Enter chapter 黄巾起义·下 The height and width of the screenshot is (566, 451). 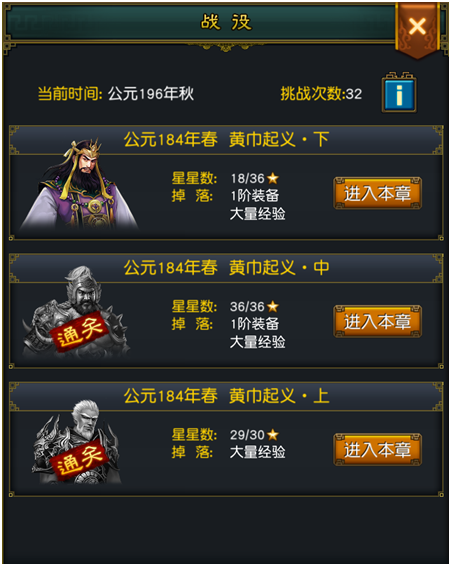coord(377,193)
